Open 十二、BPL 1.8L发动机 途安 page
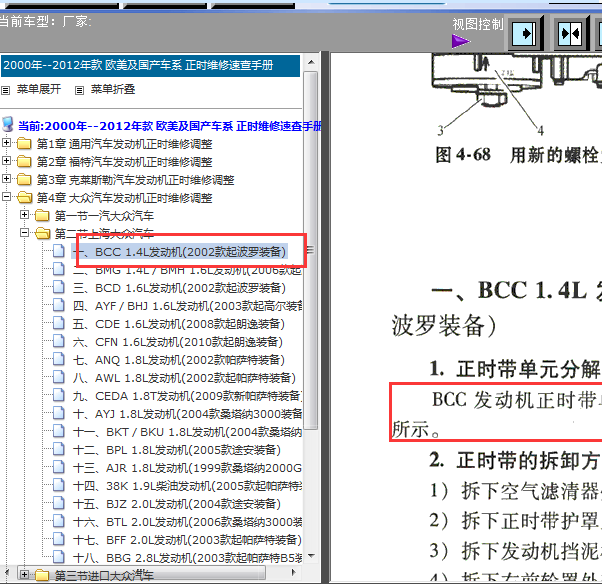602x584 pixels. tap(177, 450)
